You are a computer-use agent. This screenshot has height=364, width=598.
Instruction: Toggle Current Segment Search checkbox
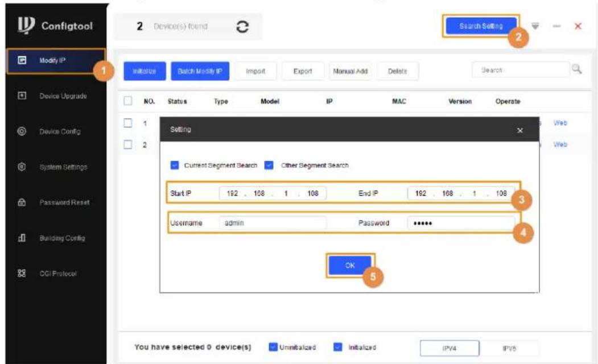point(175,165)
